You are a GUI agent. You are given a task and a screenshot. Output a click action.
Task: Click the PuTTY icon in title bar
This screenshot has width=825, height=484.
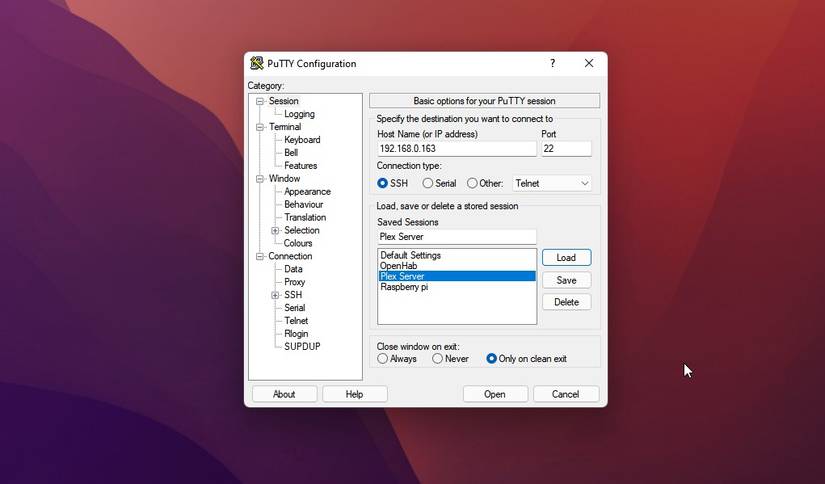(x=257, y=64)
